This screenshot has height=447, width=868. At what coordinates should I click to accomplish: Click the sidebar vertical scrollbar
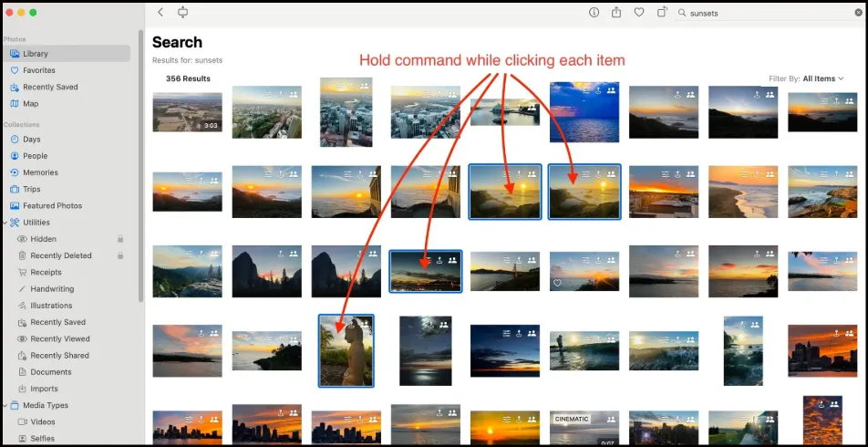coord(140,166)
